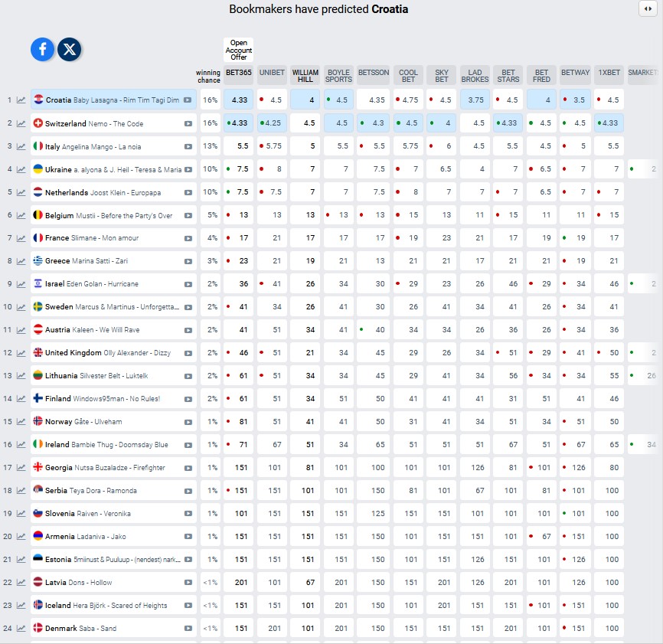The width and height of the screenshot is (663, 644).
Task: Share via X (Twitter) icon
Action: tap(70, 50)
